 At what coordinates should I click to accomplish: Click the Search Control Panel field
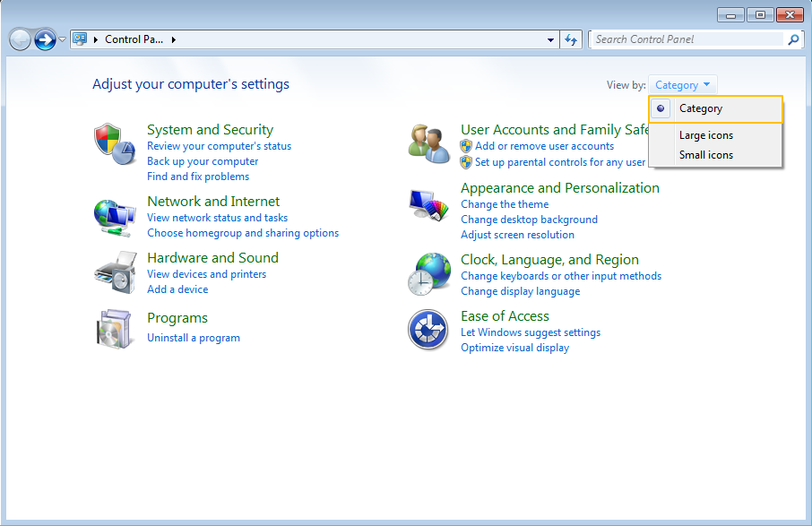pos(687,39)
